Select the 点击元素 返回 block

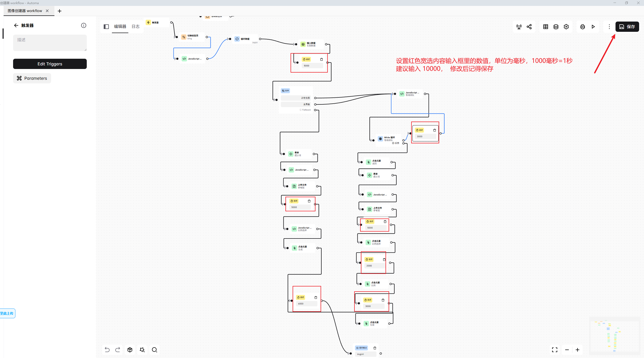coord(377,162)
